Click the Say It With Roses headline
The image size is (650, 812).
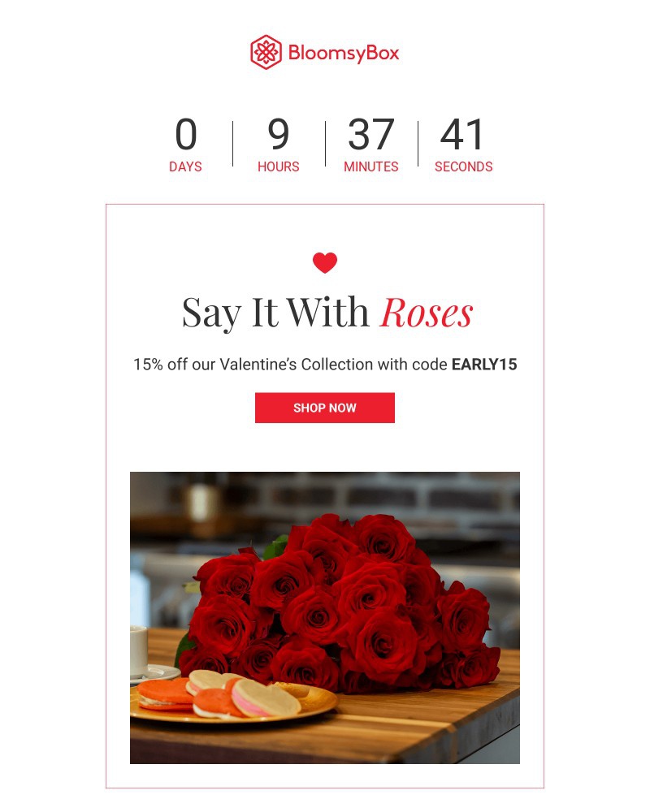point(327,313)
